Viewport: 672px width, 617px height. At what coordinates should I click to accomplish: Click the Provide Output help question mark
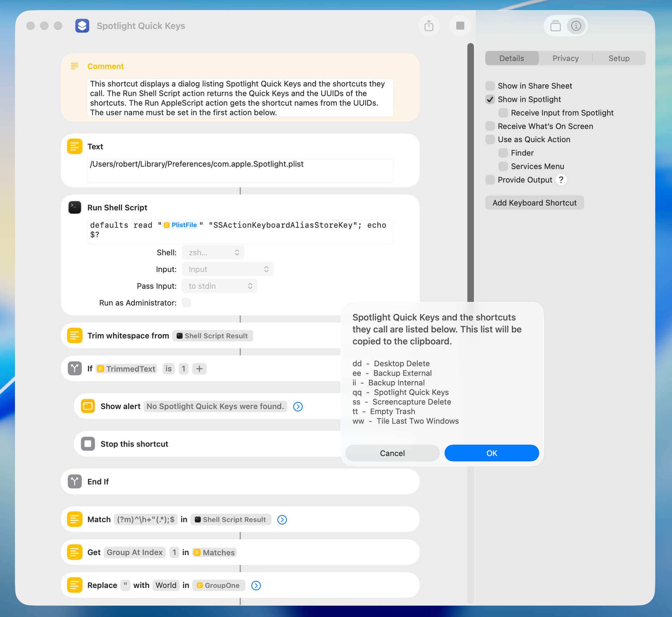(561, 180)
